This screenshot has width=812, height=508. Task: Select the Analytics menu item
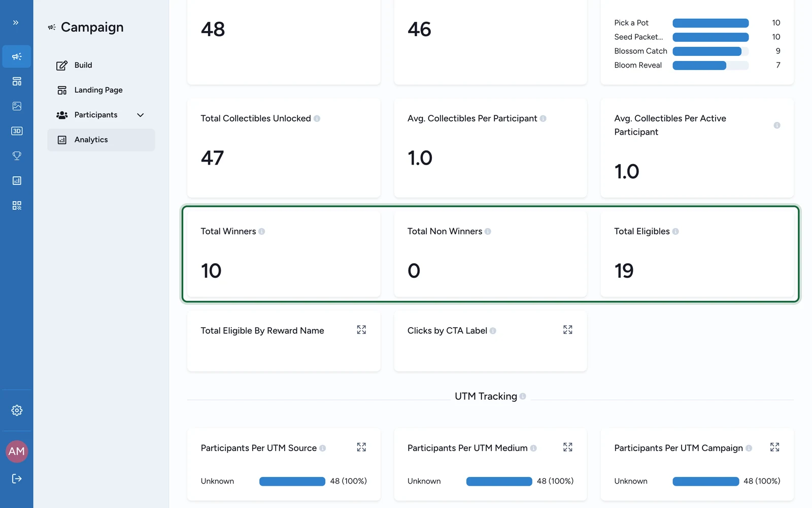point(101,140)
